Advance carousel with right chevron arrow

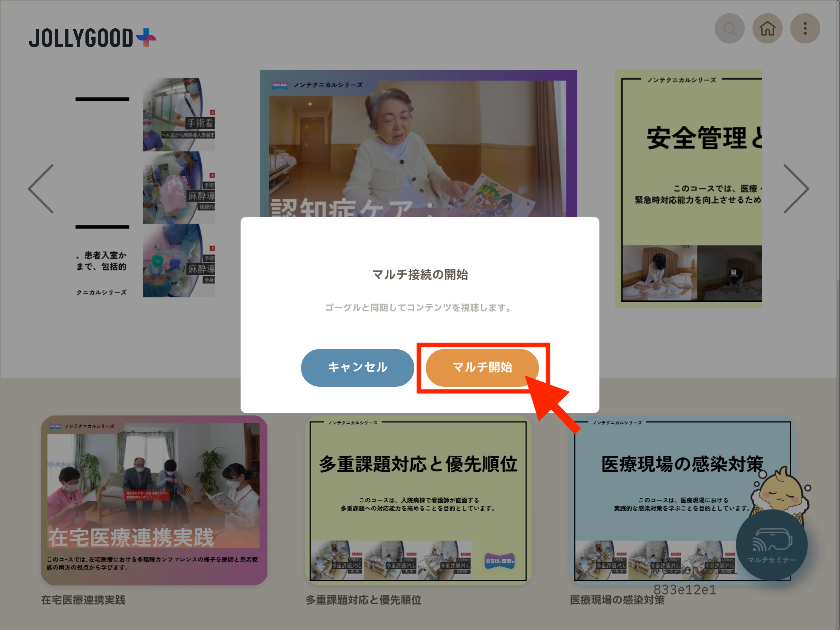(x=796, y=189)
